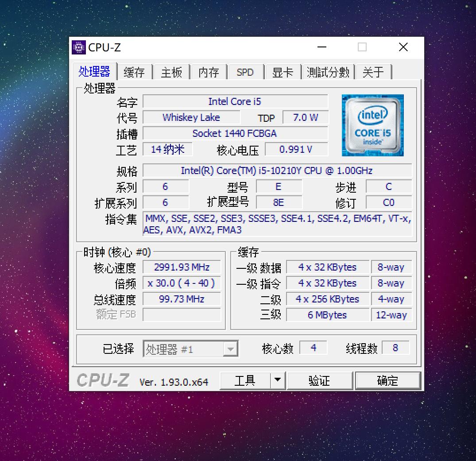Image resolution: width=476 pixels, height=461 pixels.
Task: Open the 测试分数 tab
Action: pos(328,72)
